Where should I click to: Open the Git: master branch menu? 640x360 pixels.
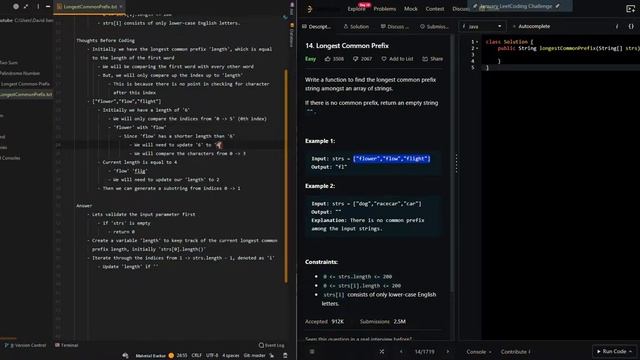(x=254, y=356)
